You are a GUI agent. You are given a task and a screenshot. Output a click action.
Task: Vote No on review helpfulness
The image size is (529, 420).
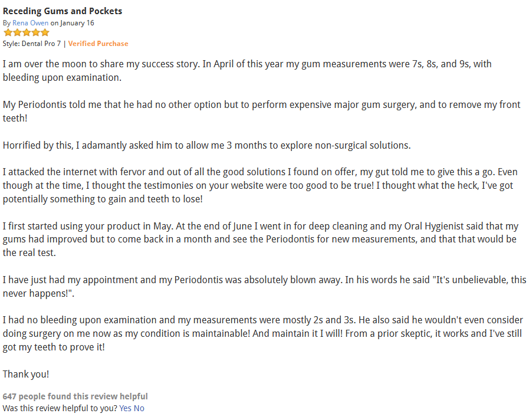point(139,408)
